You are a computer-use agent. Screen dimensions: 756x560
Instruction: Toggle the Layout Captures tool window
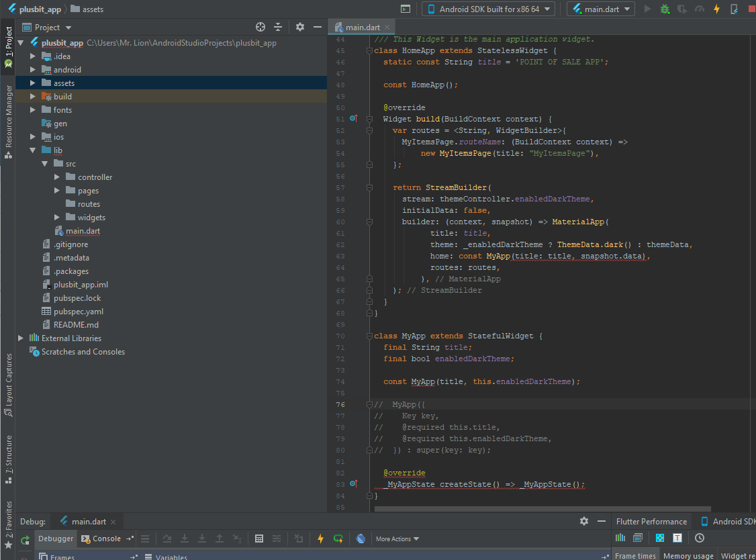pyautogui.click(x=9, y=383)
